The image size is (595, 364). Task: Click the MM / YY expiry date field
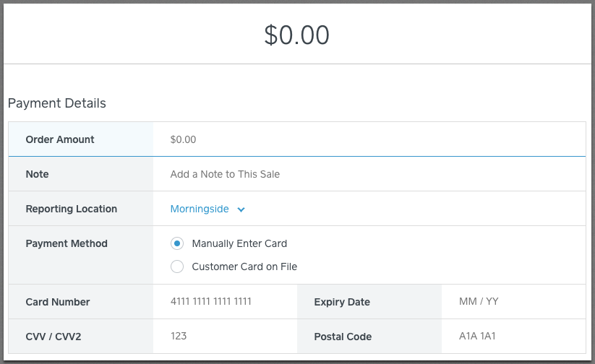512,302
